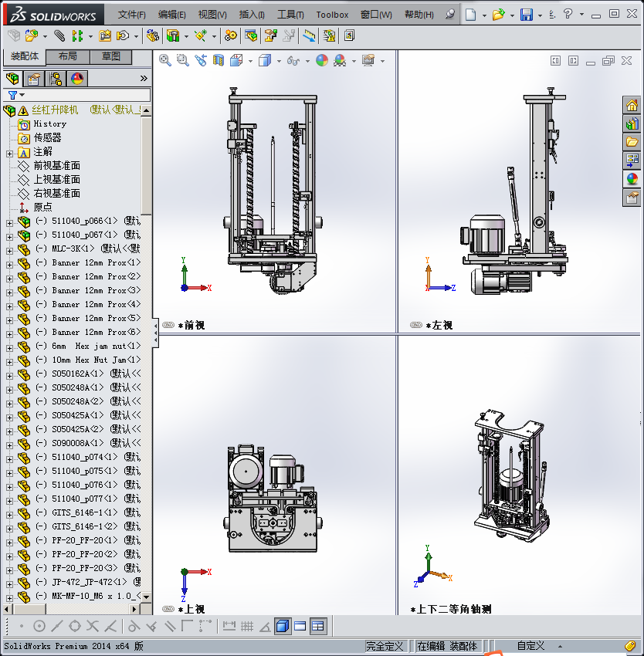The width and height of the screenshot is (644, 656).
Task: Select the four-view viewport layout button
Action: [x=318, y=626]
